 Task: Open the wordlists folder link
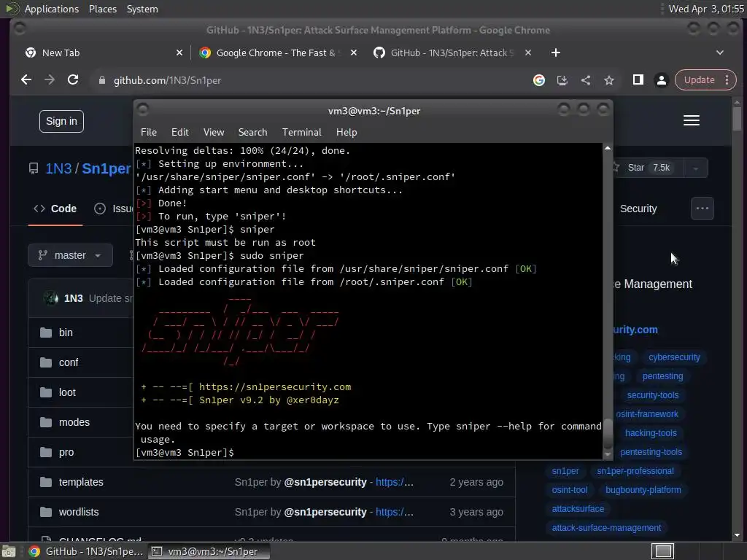coord(79,513)
